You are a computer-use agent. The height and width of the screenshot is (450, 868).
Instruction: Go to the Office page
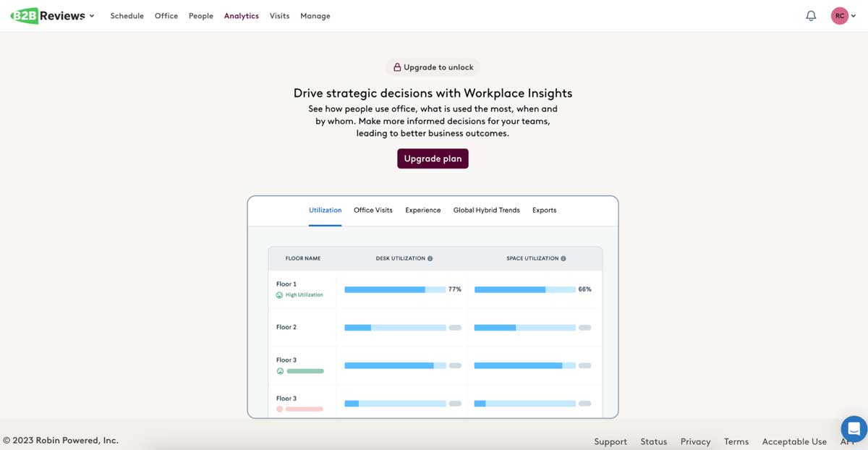click(x=166, y=16)
